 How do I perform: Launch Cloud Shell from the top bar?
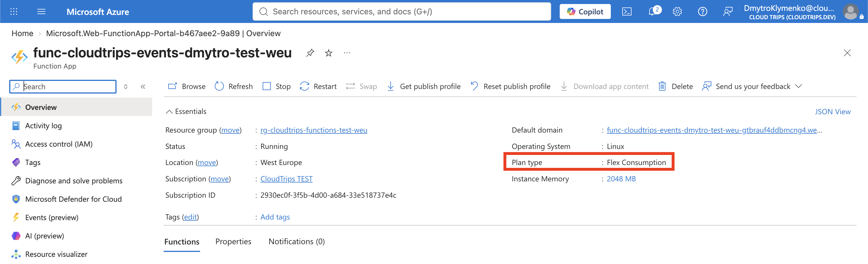(627, 12)
